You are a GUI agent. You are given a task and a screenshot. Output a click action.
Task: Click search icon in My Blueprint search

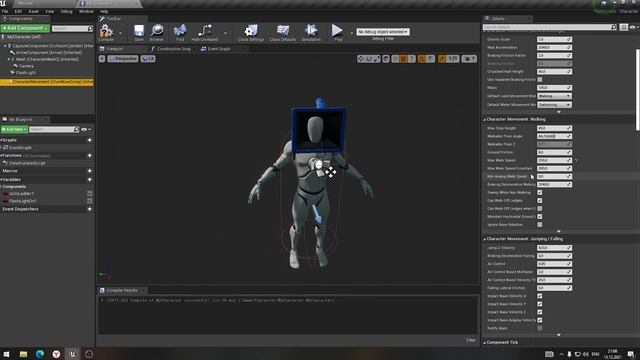tap(76, 129)
